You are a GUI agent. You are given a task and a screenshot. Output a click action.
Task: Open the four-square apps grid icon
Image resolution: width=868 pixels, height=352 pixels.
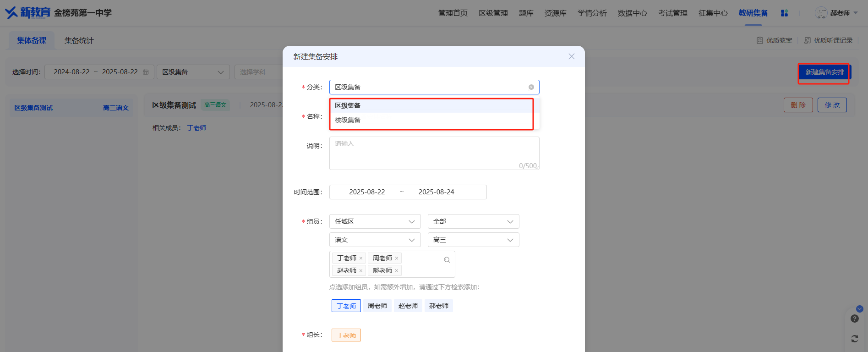[x=784, y=13]
